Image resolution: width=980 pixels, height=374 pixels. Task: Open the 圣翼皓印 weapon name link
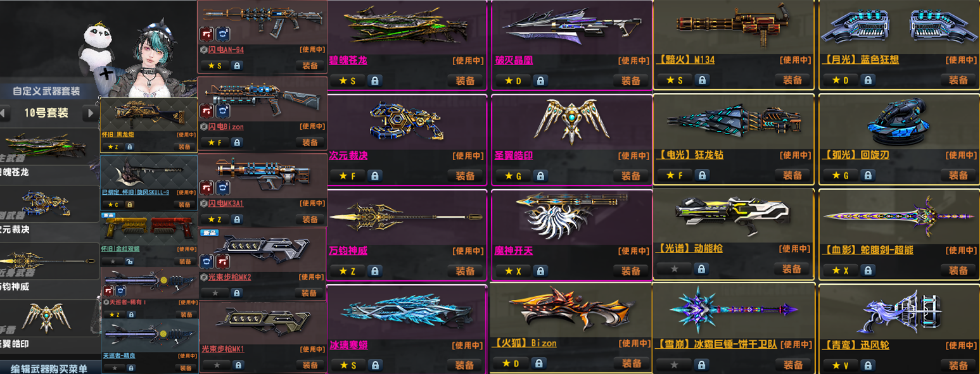coord(514,155)
